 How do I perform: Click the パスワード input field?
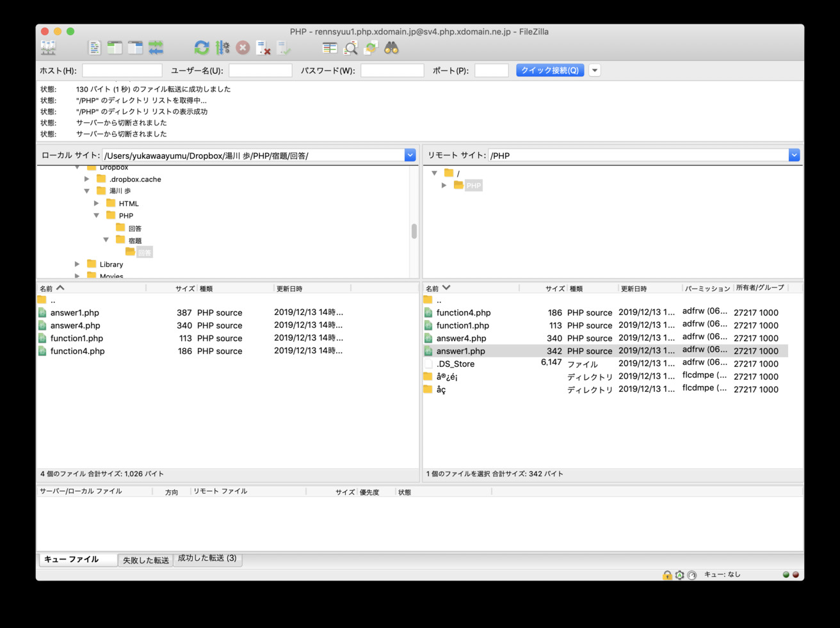click(392, 70)
